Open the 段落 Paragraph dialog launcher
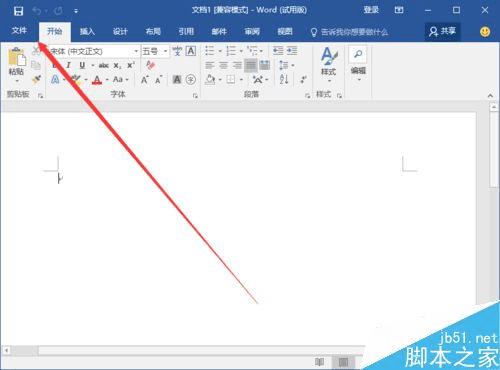This screenshot has height=370, width=500. [307, 96]
